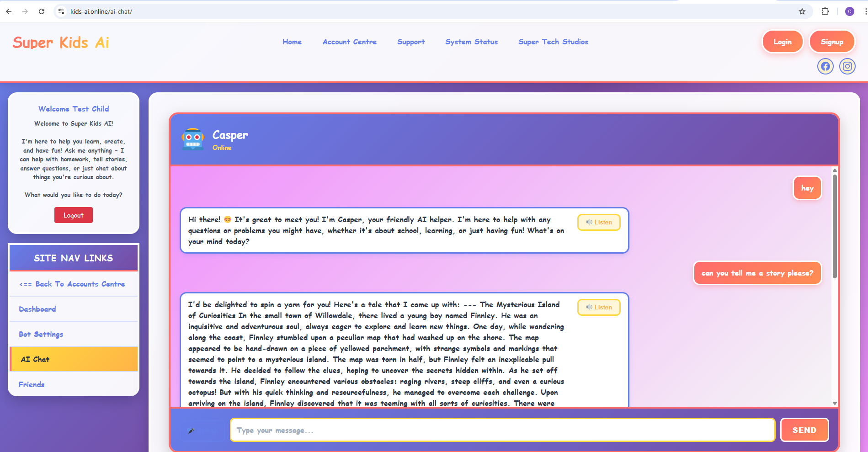Click the 'hey' chat bubble
868x452 pixels.
(807, 188)
